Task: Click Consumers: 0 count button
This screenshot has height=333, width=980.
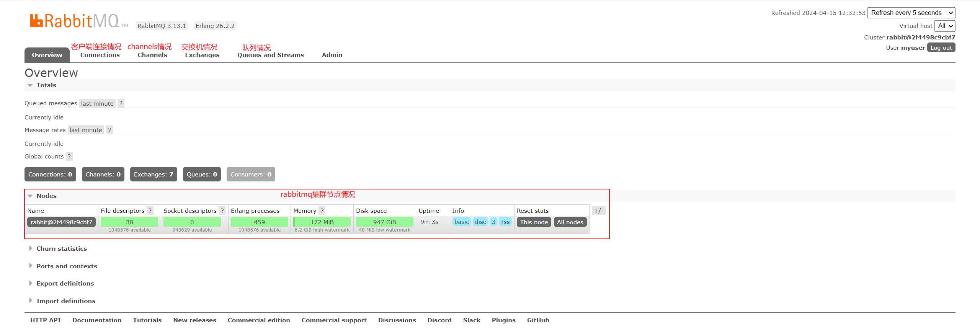Action: tap(251, 175)
